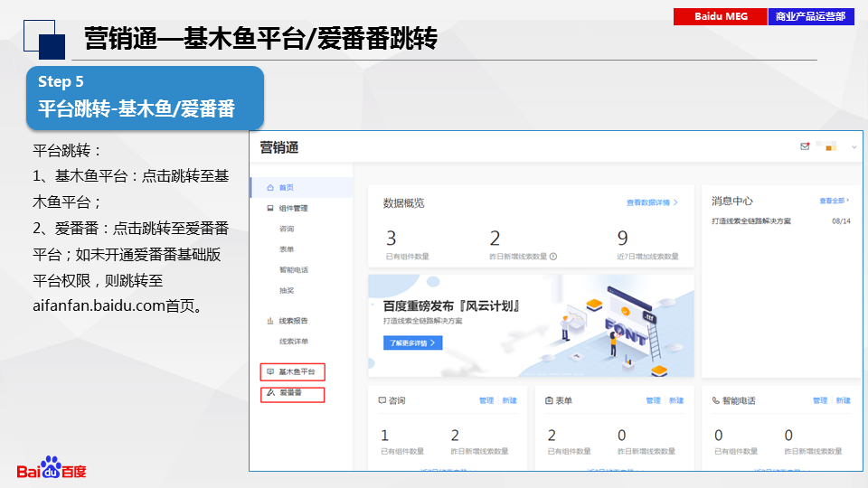Image resolution: width=868 pixels, height=488 pixels.
Task: Click the 组件管理 sidebar icon
Action: point(270,208)
